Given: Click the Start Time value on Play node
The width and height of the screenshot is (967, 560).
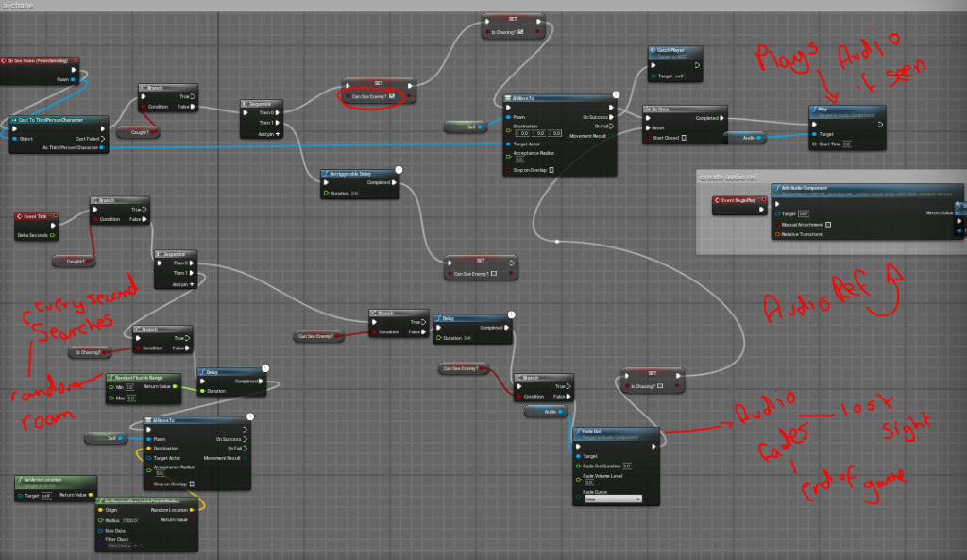Looking at the screenshot, I should [x=846, y=144].
